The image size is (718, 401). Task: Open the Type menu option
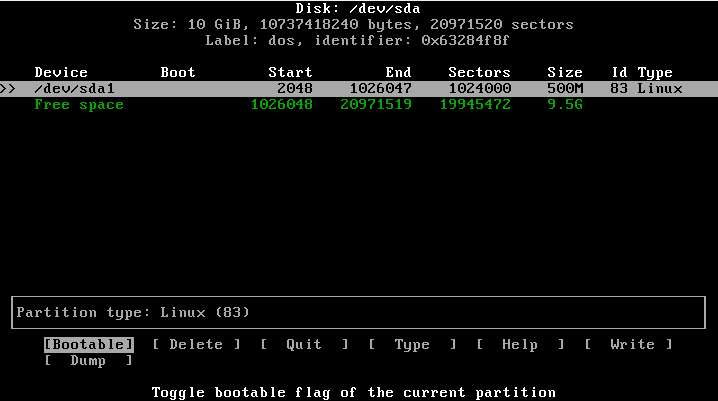(x=412, y=344)
